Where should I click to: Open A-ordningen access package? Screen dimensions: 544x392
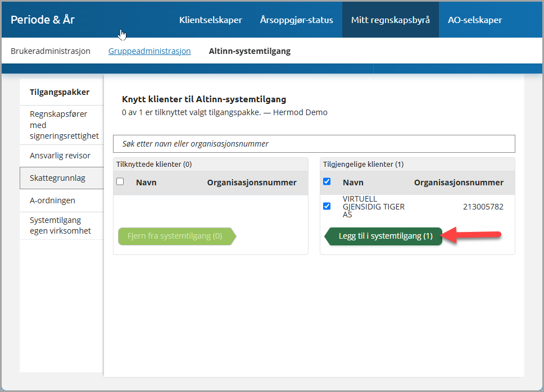tap(62, 200)
